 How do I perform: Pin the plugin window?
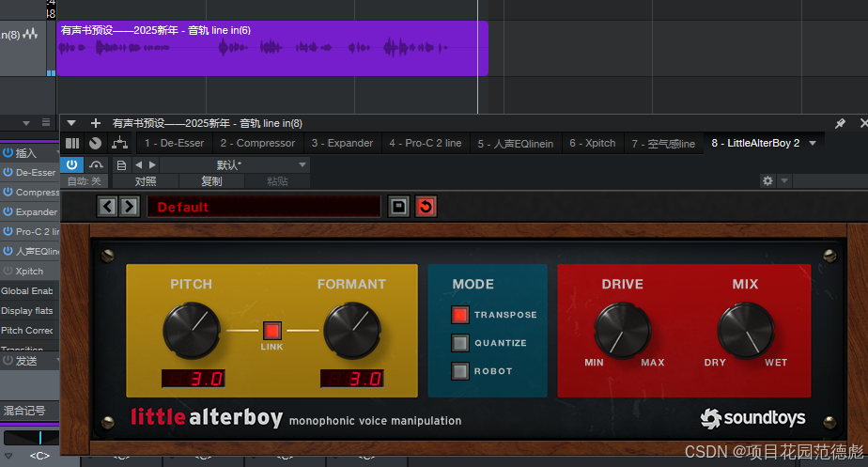[840, 123]
